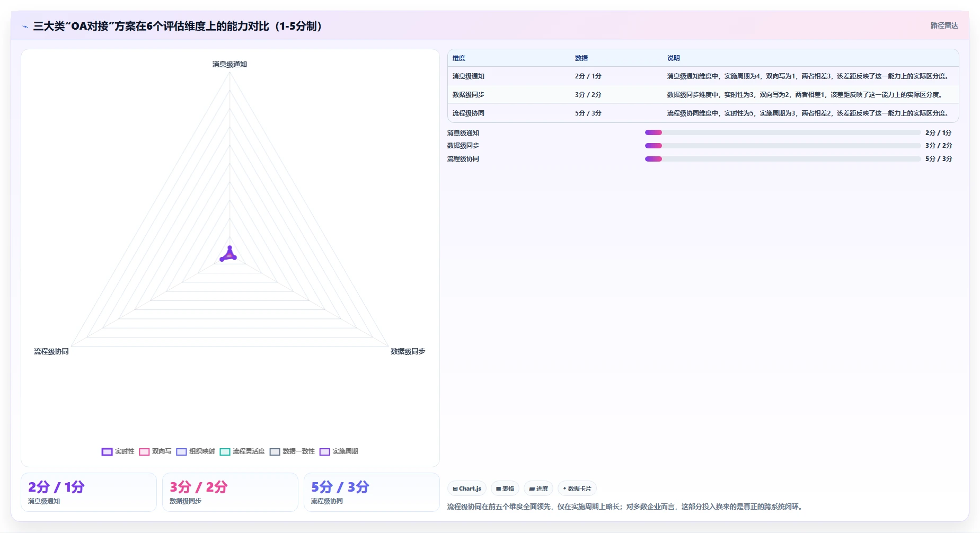
Task: Click the 5分 / 3分 value in the table
Action: point(588,113)
